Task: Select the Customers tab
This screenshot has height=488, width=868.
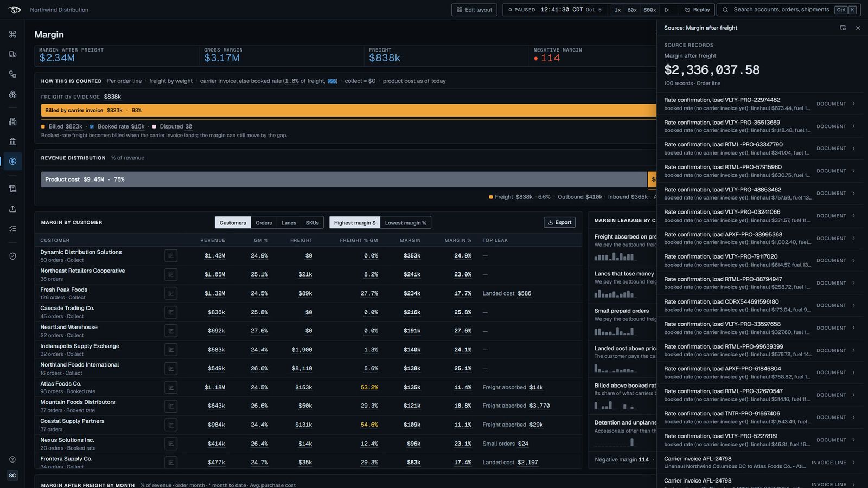Action: 233,223
